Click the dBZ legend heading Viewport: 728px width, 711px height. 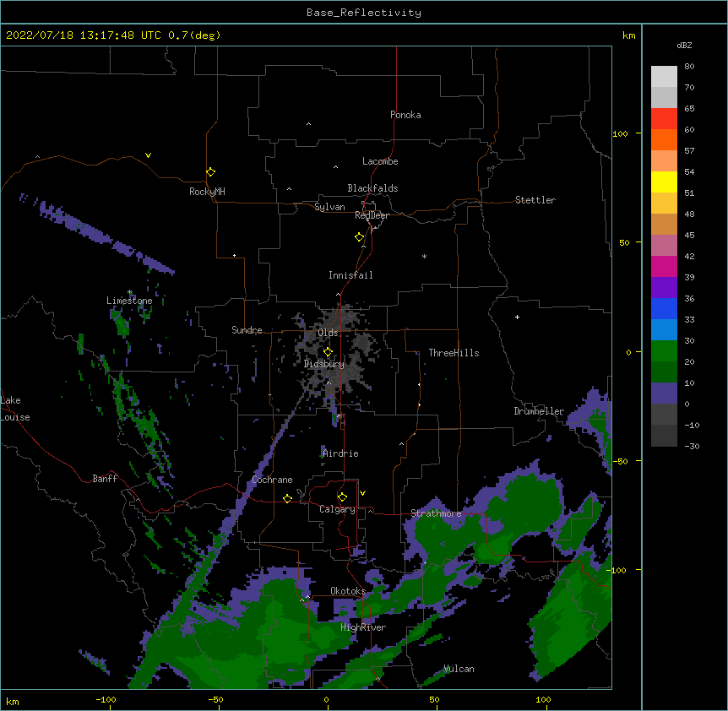(x=684, y=45)
